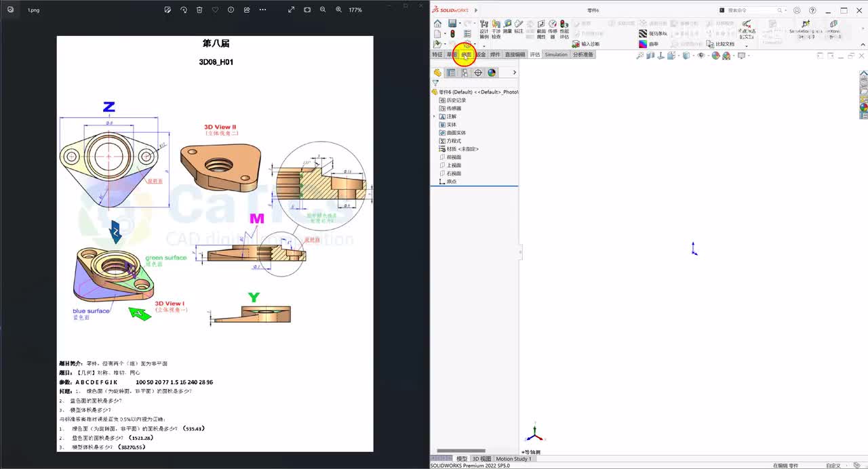This screenshot has height=469, width=868.
Task: Select the 上视面 top plane
Action: [x=450, y=165]
